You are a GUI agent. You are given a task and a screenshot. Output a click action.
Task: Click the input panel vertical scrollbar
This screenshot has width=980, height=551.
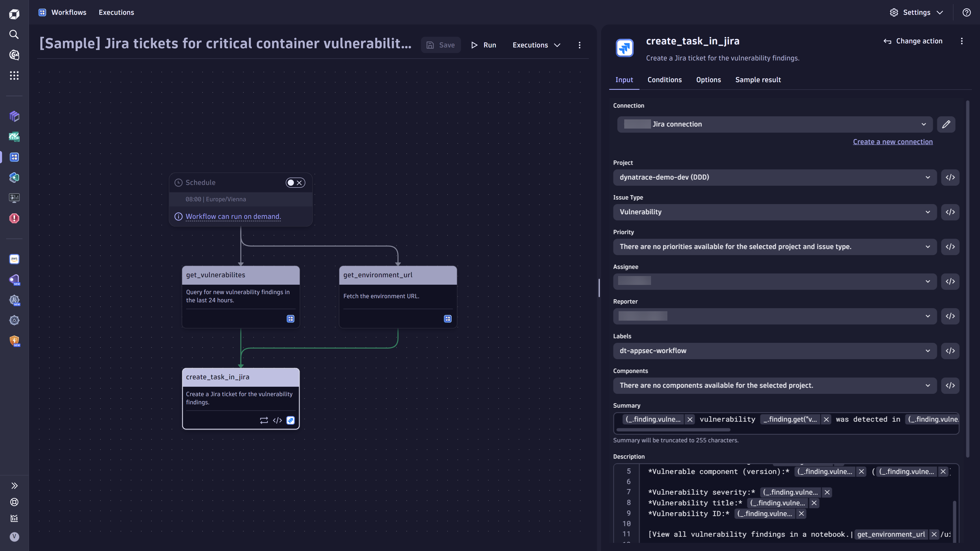[967, 279]
